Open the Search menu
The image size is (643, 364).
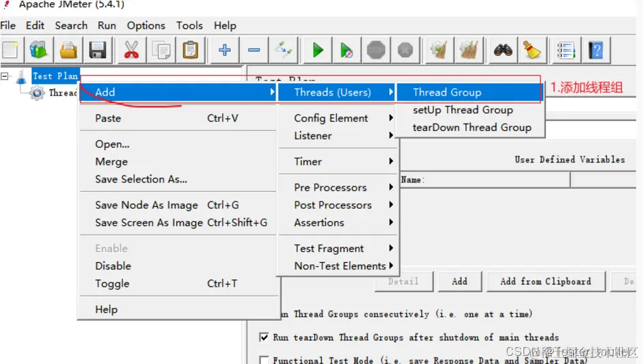point(71,25)
